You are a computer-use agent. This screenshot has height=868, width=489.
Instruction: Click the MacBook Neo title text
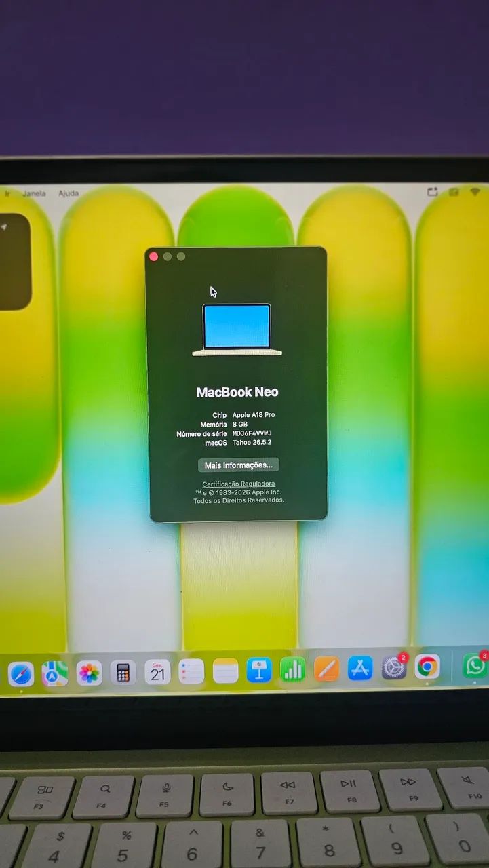237,392
